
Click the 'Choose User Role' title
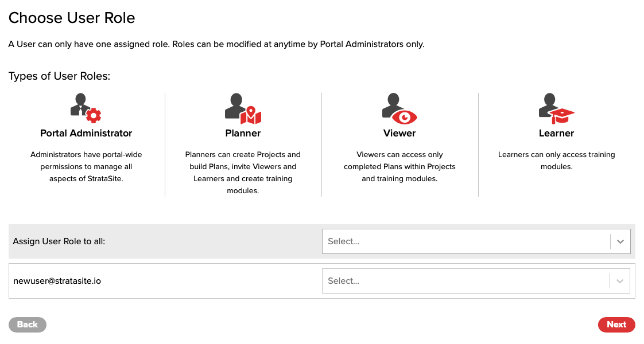[x=72, y=18]
